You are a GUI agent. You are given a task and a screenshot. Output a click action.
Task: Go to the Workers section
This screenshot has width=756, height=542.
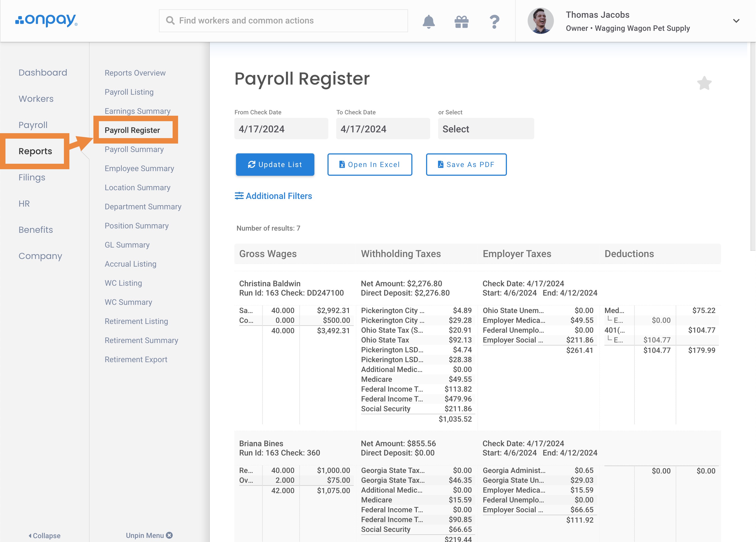36,99
